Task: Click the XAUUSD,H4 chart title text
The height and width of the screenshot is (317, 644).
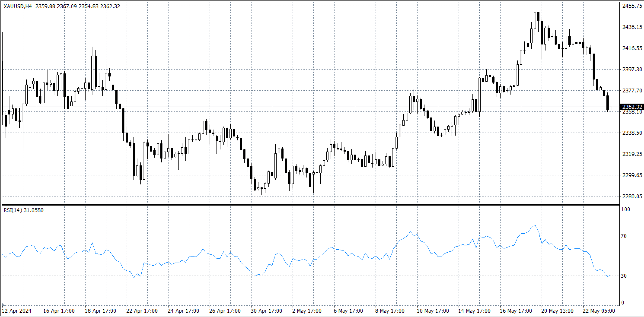Action: coord(17,6)
